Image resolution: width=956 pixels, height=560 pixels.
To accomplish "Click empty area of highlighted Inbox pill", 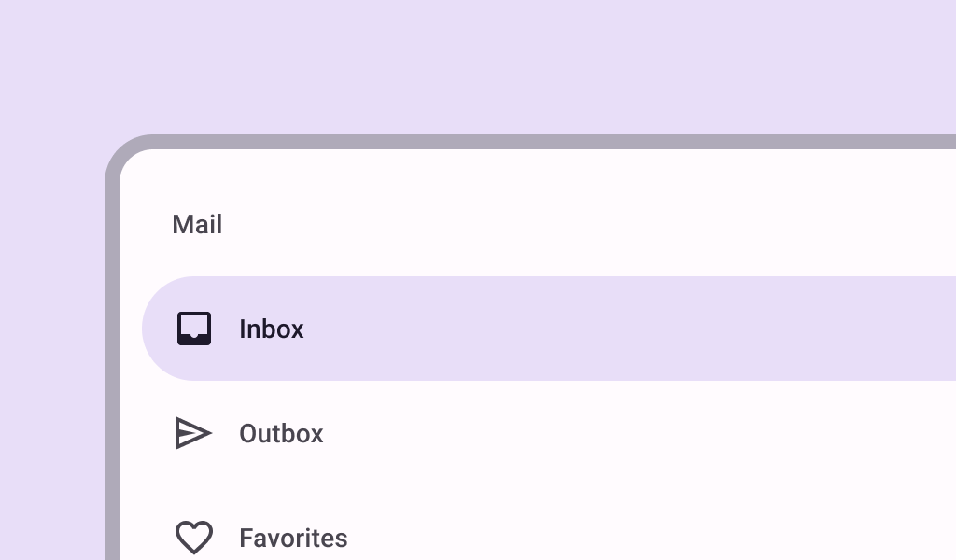I will [x=610, y=329].
